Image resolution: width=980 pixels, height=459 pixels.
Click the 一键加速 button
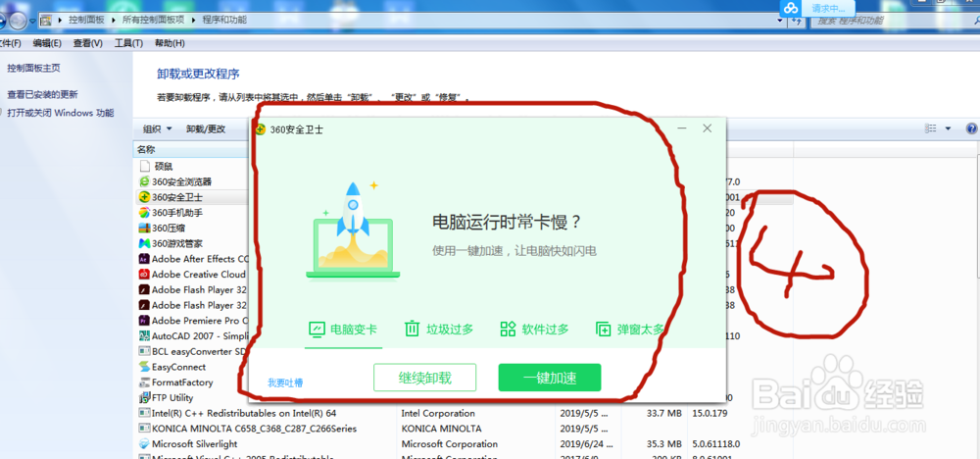550,378
